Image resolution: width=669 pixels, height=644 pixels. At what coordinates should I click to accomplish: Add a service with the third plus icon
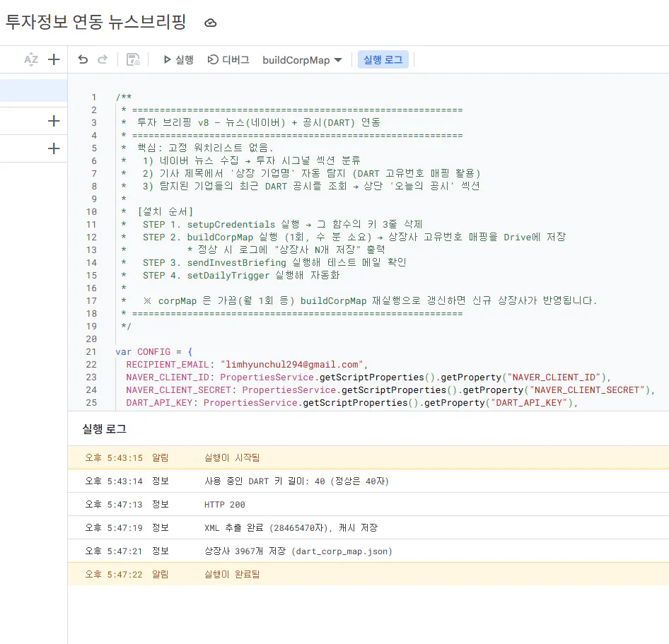54,148
